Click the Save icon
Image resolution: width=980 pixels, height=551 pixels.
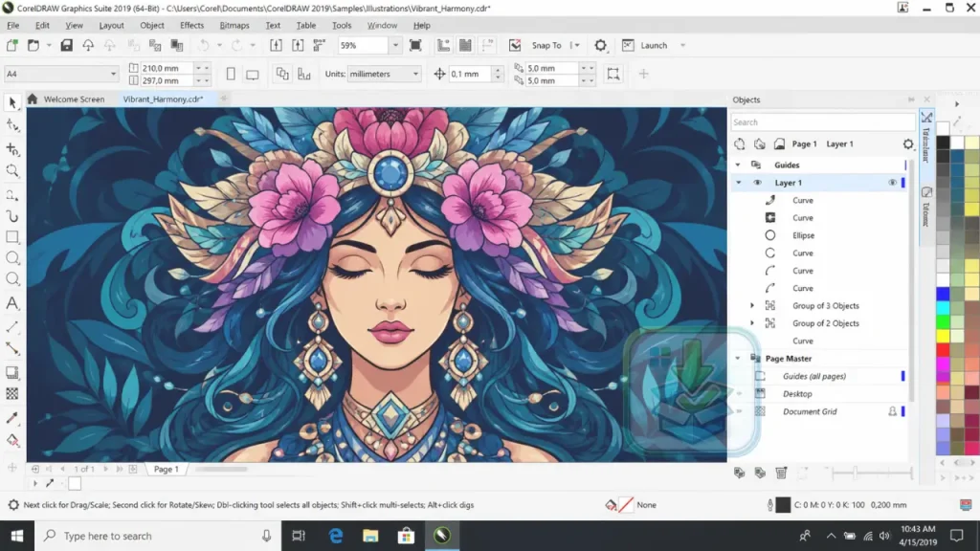pyautogui.click(x=66, y=45)
